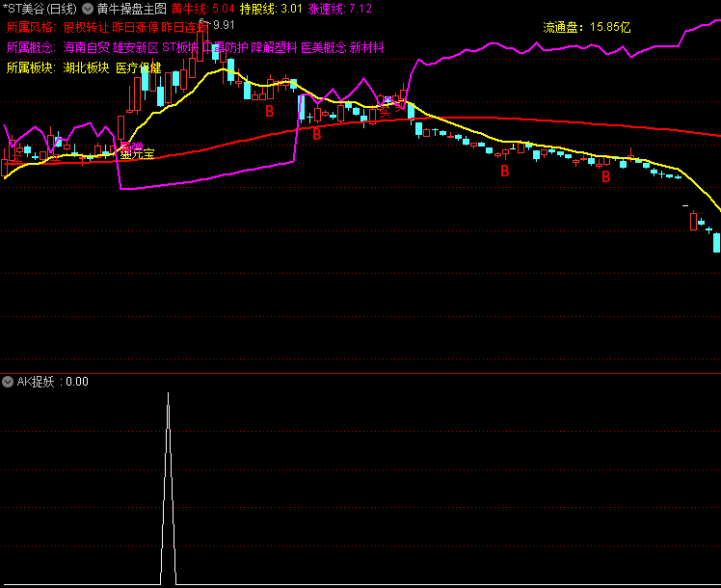Select the 医美概念 concept tag

coord(323,47)
